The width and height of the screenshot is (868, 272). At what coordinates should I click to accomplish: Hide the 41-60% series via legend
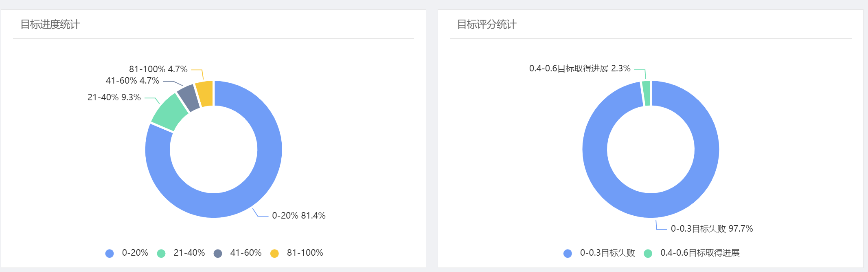238,253
